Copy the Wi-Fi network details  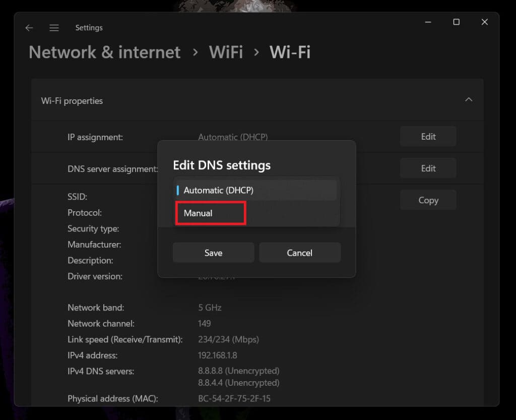(x=427, y=200)
